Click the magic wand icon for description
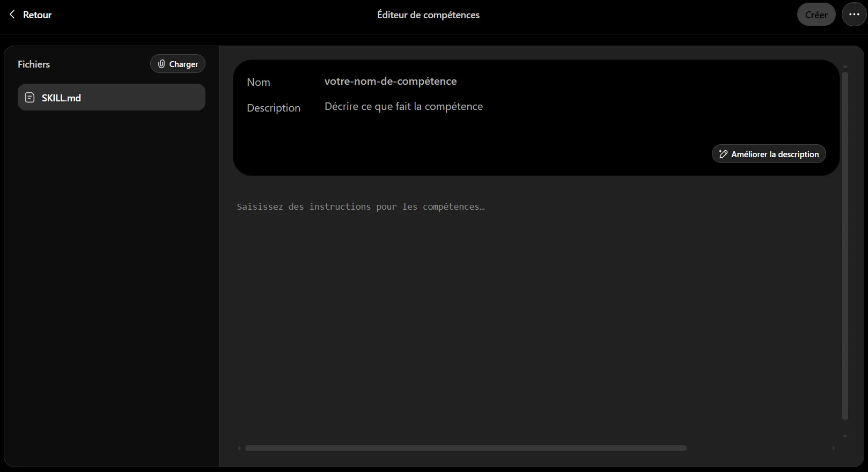The height and width of the screenshot is (472, 868). coord(723,154)
